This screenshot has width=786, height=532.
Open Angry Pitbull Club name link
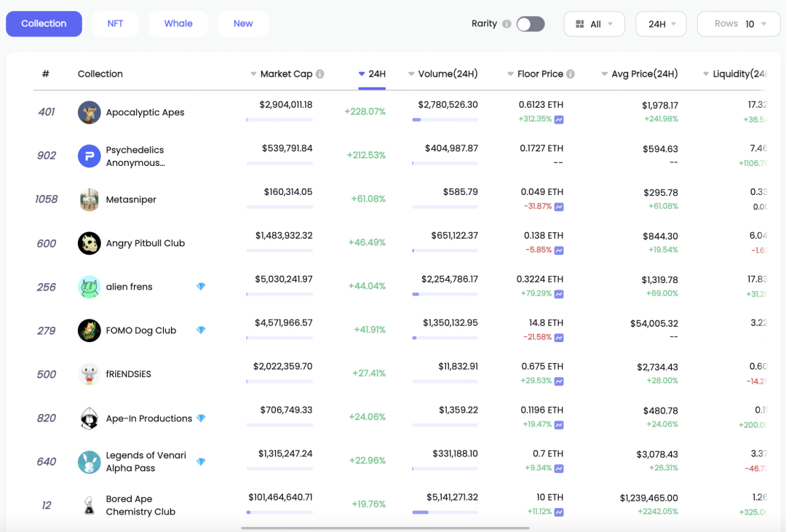146,243
